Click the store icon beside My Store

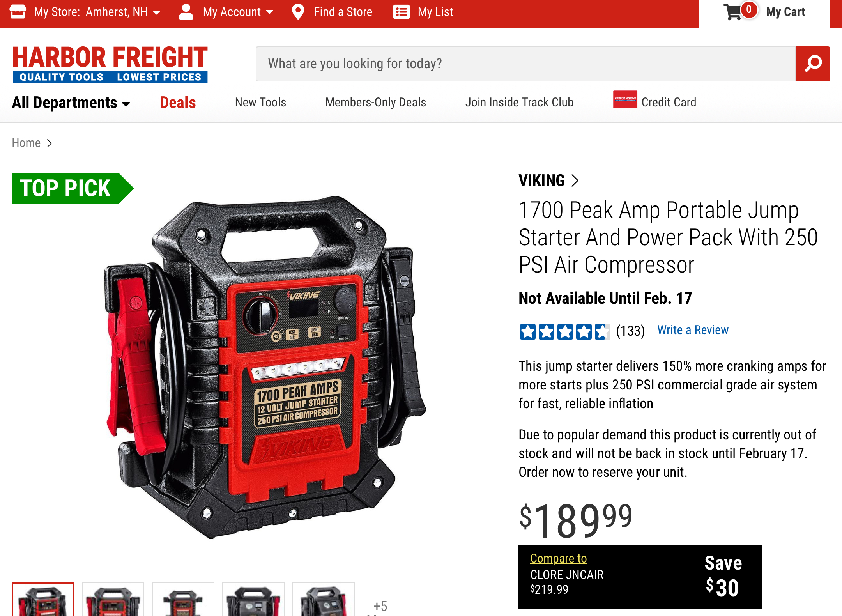click(18, 12)
